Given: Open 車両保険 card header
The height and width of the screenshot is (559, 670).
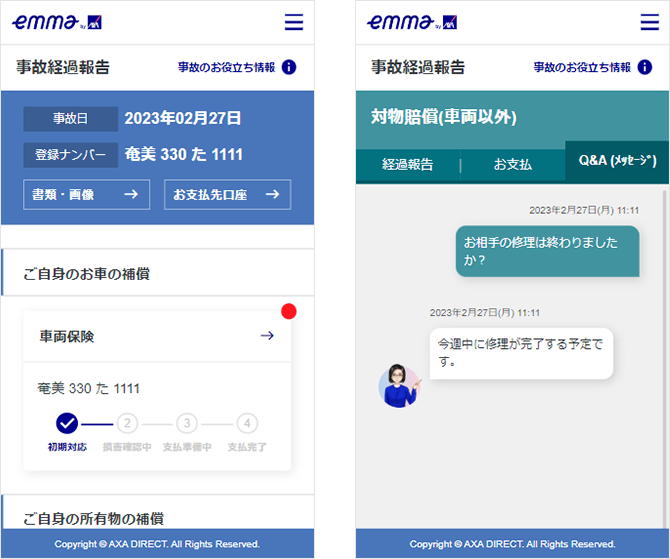Looking at the screenshot, I should (x=157, y=336).
